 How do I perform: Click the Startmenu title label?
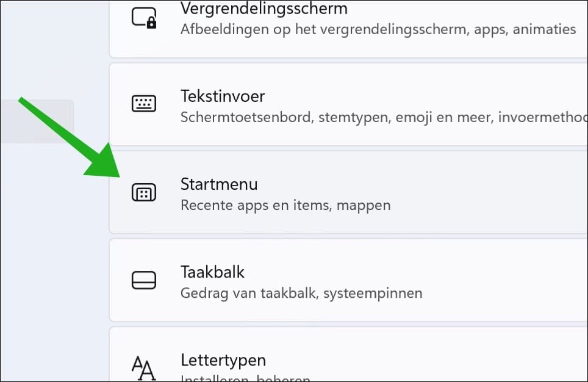(x=219, y=184)
